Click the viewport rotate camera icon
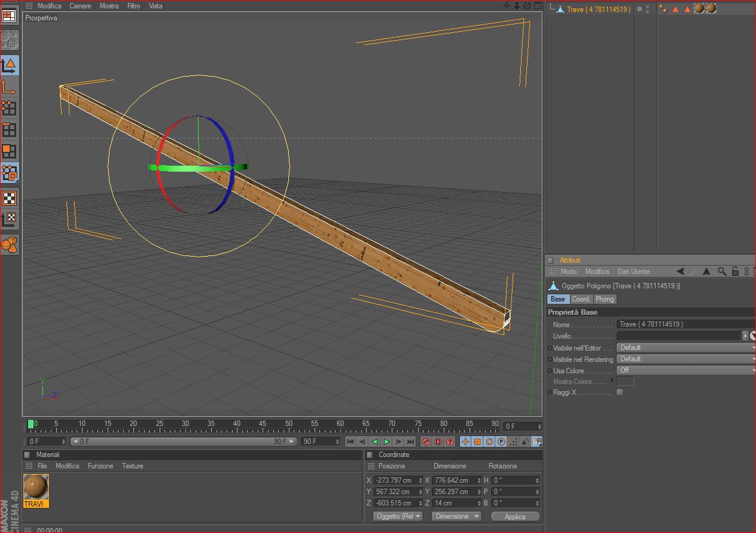Image resolution: width=756 pixels, height=533 pixels. coord(527,5)
